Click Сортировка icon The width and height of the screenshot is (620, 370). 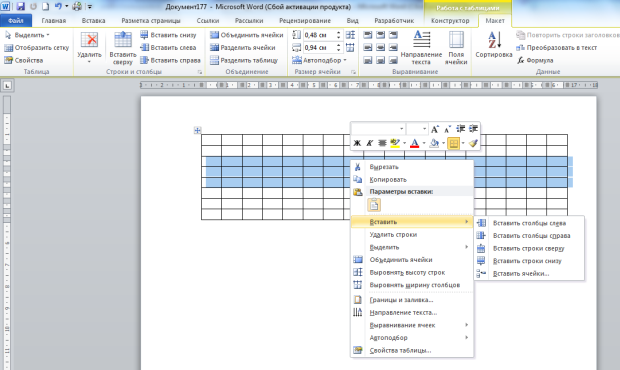(493, 45)
